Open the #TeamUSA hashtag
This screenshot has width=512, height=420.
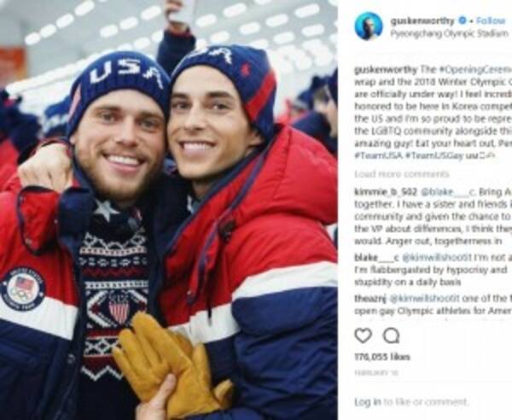[379, 156]
